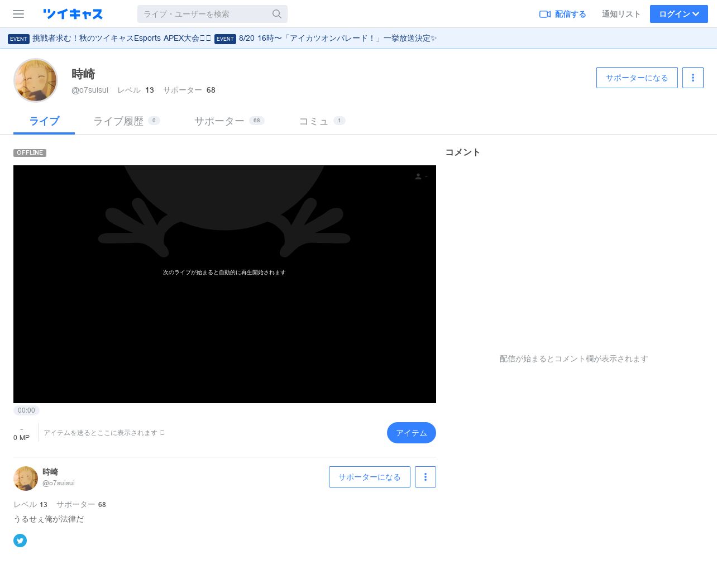Switch to the コミュ tab
717x588 pixels.
click(x=322, y=121)
